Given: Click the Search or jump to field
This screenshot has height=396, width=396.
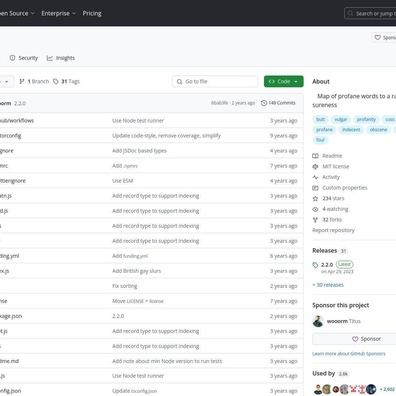Looking at the screenshot, I should click(370, 13).
